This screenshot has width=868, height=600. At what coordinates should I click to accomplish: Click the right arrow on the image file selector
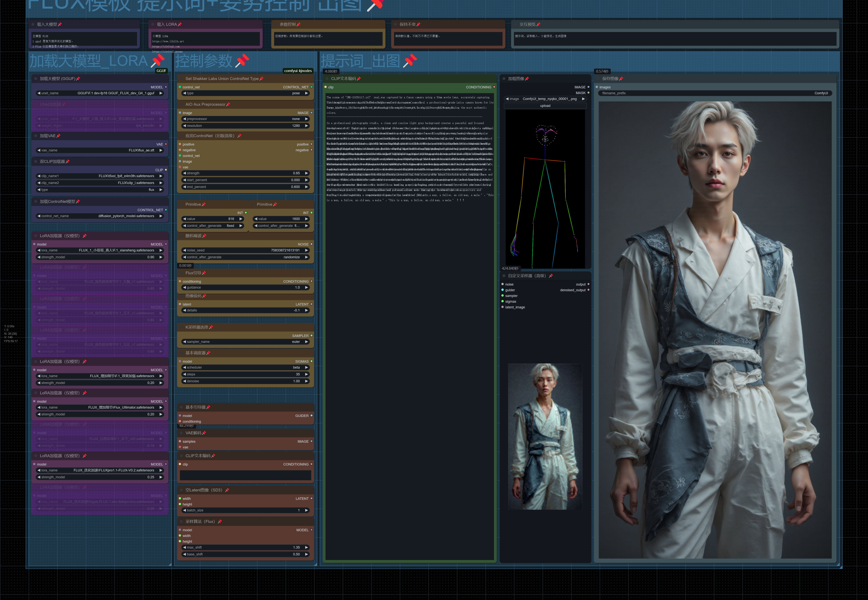(x=583, y=99)
